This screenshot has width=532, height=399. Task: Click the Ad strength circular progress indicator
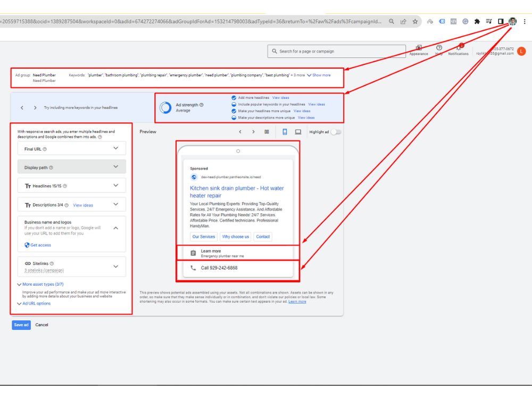click(165, 107)
